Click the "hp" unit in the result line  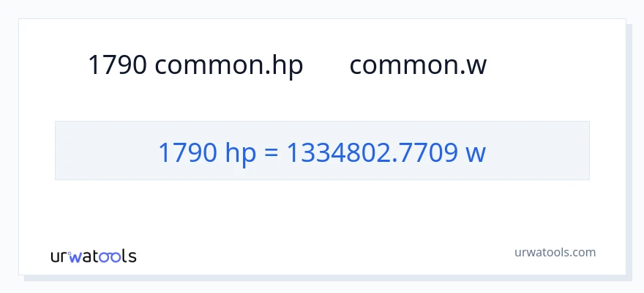tap(240, 152)
